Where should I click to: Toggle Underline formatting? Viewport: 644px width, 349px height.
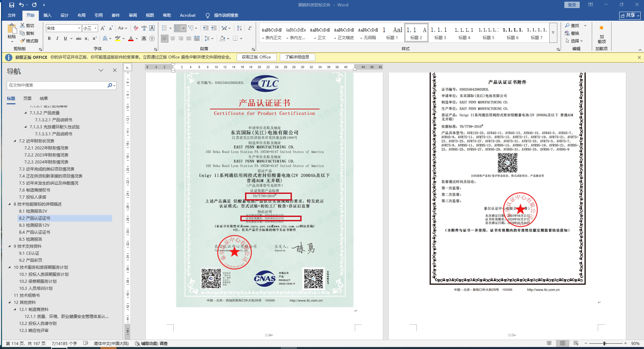coord(65,38)
